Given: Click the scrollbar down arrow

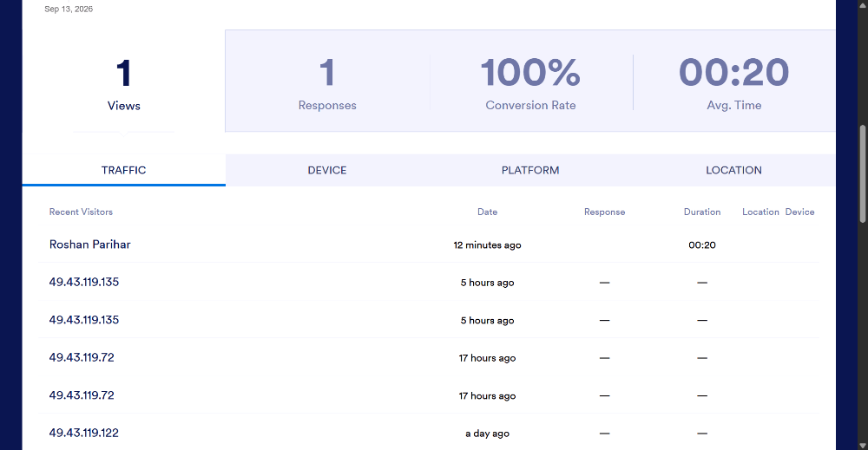Looking at the screenshot, I should [863, 446].
